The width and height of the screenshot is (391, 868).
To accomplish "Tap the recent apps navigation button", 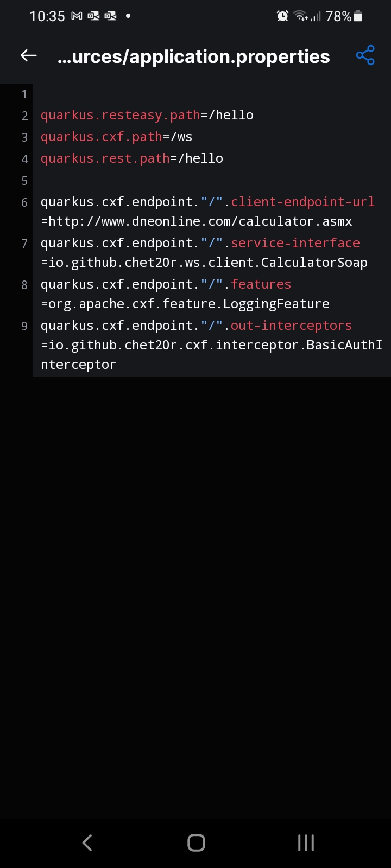I will coord(305,843).
